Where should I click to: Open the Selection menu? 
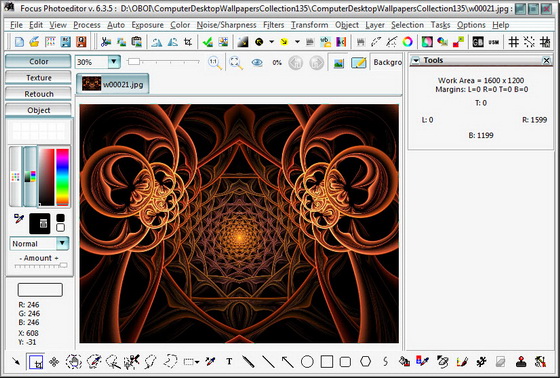[407, 25]
